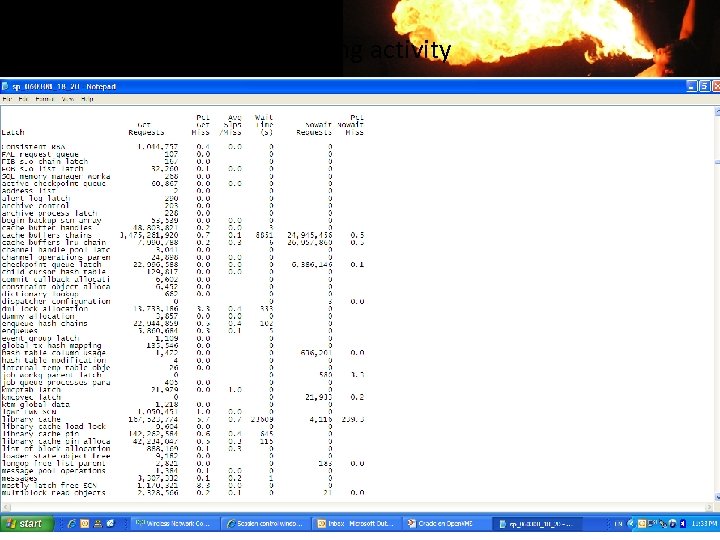This screenshot has height=540, width=720.
Task: Open the Format menu in Notepad
Action: [45, 99]
